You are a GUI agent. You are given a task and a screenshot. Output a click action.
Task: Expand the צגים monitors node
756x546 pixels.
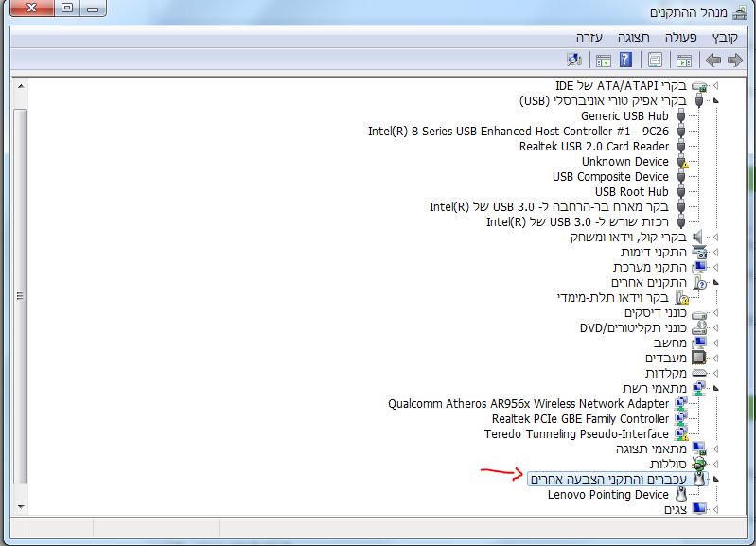point(716,509)
